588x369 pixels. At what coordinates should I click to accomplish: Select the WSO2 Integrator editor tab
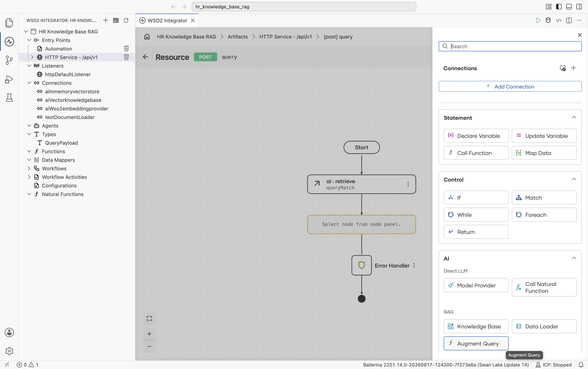[167, 20]
